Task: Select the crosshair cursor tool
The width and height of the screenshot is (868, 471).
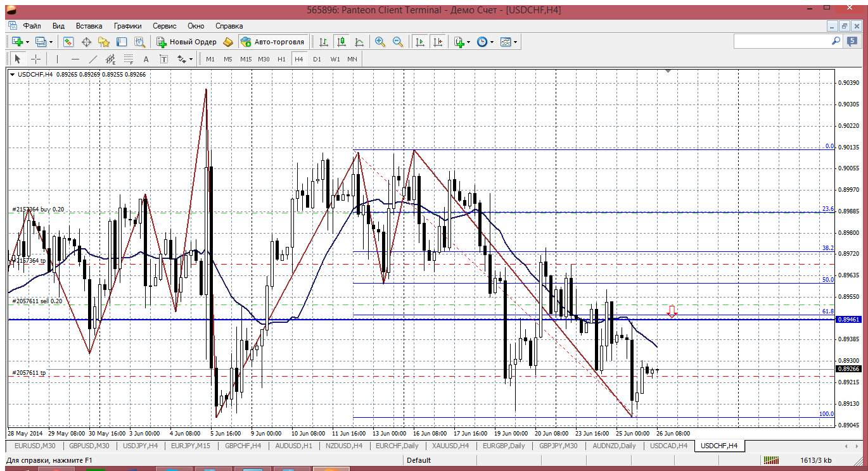Action: (36, 59)
